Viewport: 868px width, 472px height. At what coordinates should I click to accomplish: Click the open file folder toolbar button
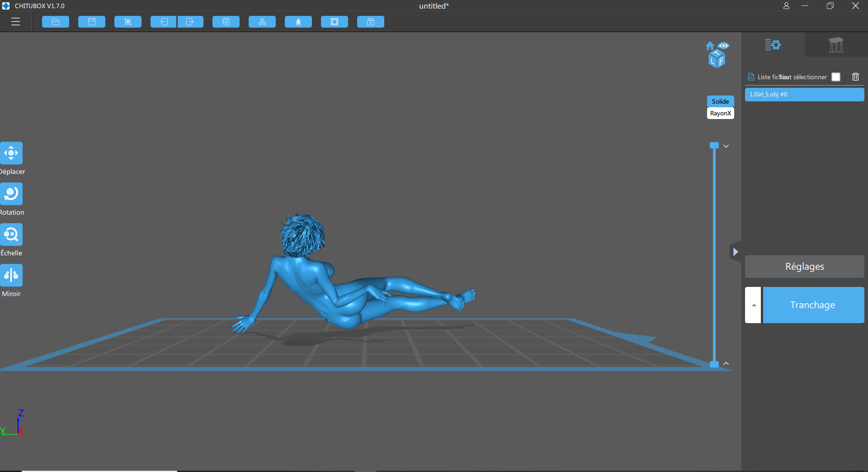coord(56,22)
